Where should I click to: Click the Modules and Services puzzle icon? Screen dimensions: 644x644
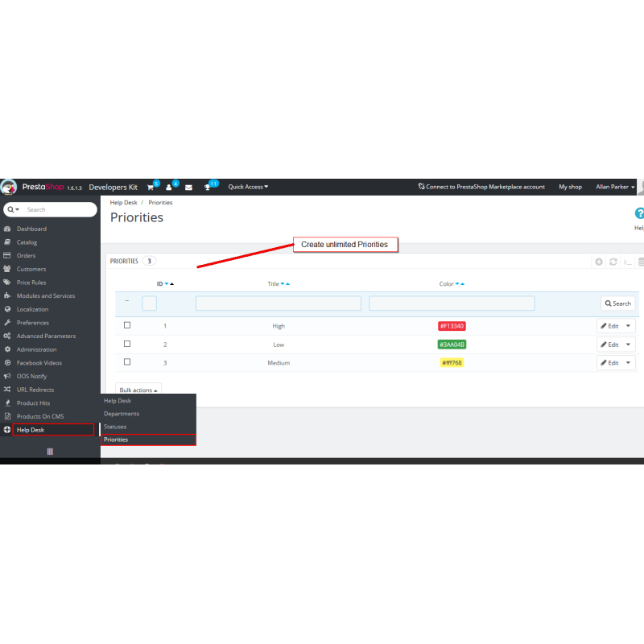point(7,295)
